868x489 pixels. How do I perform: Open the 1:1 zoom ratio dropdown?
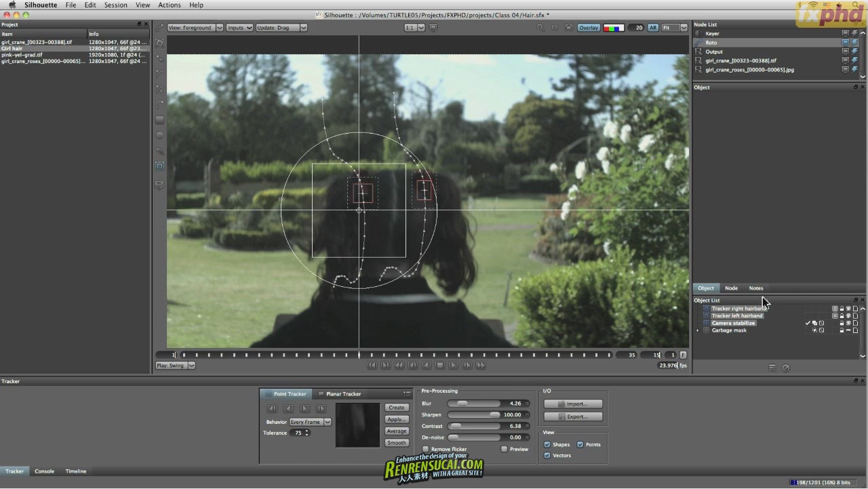414,28
